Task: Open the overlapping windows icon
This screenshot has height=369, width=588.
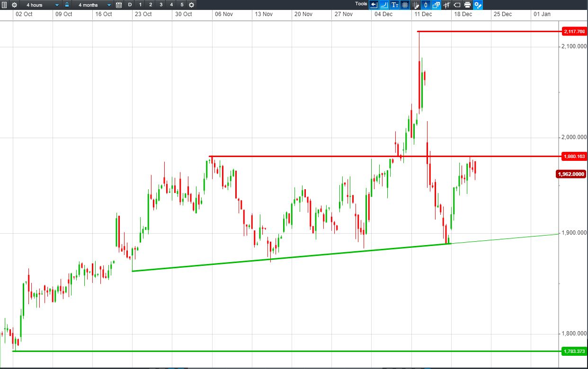Action: 436,5
